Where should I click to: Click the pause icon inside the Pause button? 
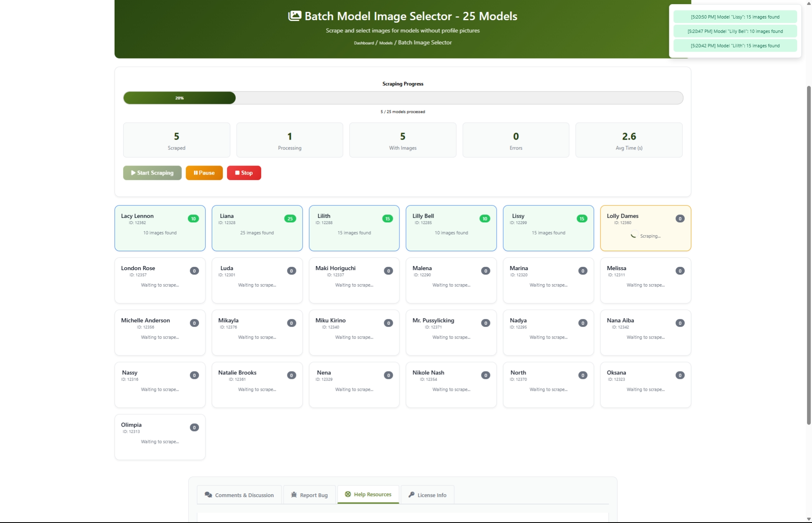[x=195, y=173]
